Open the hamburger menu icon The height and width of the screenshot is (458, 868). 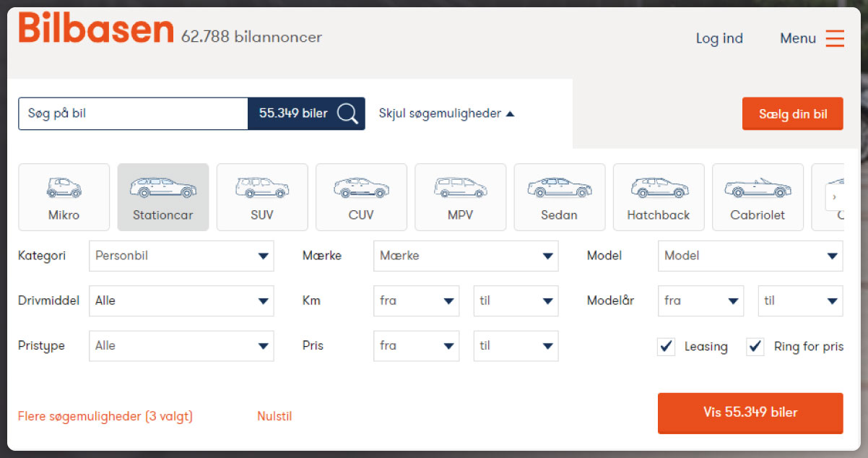pyautogui.click(x=835, y=38)
